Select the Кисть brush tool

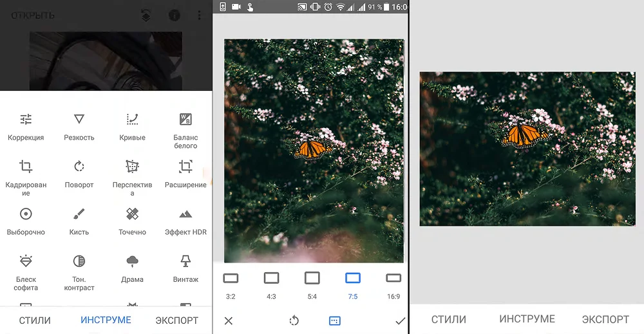tap(79, 221)
